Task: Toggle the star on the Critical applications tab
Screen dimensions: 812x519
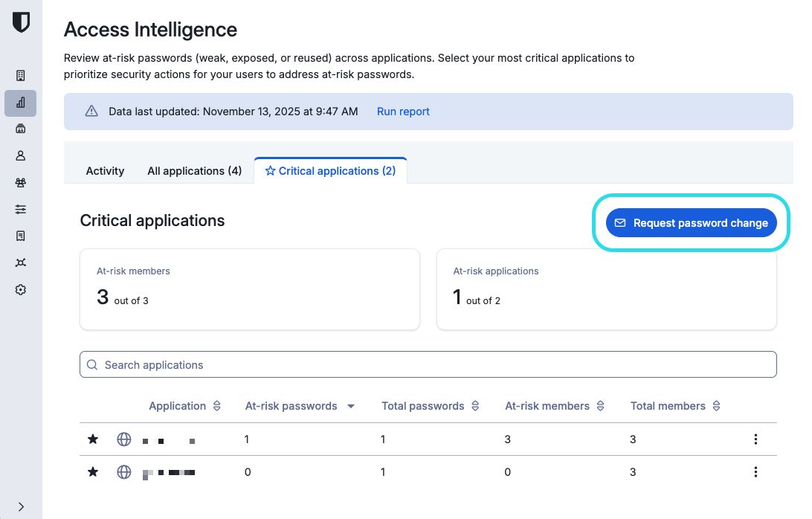Action: [269, 170]
